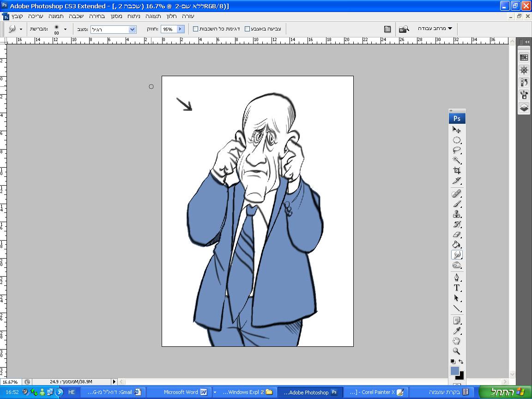Open the 'שכבה' menu
The image size is (532, 399).
click(76, 16)
